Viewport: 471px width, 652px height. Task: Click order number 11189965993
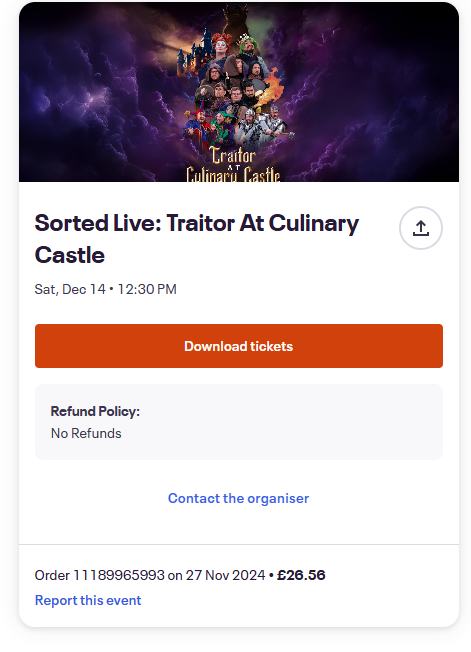(119, 575)
